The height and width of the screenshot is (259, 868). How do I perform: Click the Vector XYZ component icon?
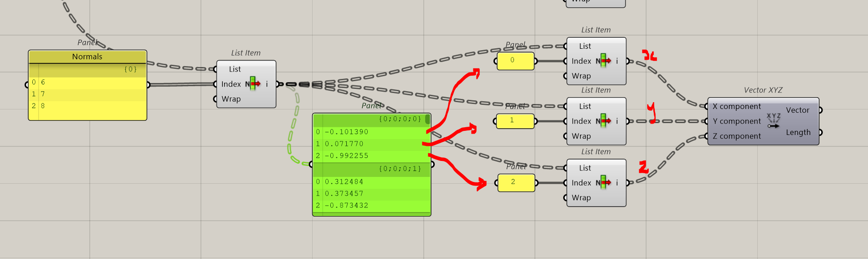[773, 121]
